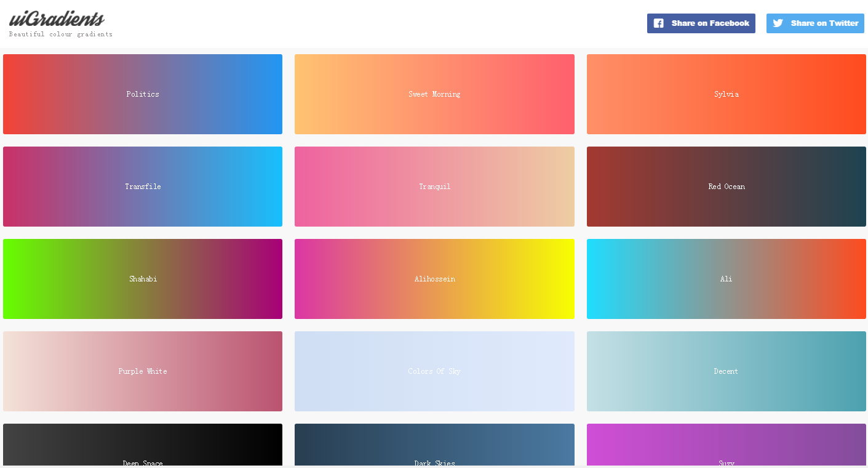Open the Red Ocean gradient
Screen dimensions: 868x468
coord(727,186)
